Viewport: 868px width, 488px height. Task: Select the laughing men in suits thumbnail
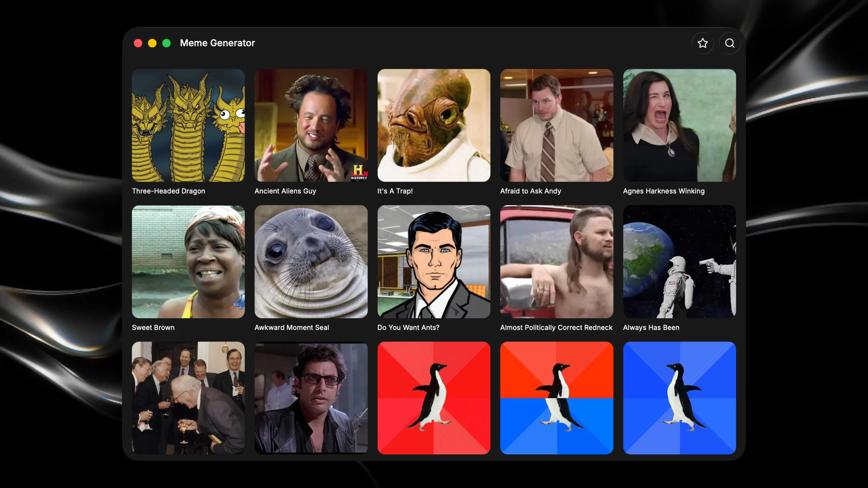pyautogui.click(x=188, y=398)
